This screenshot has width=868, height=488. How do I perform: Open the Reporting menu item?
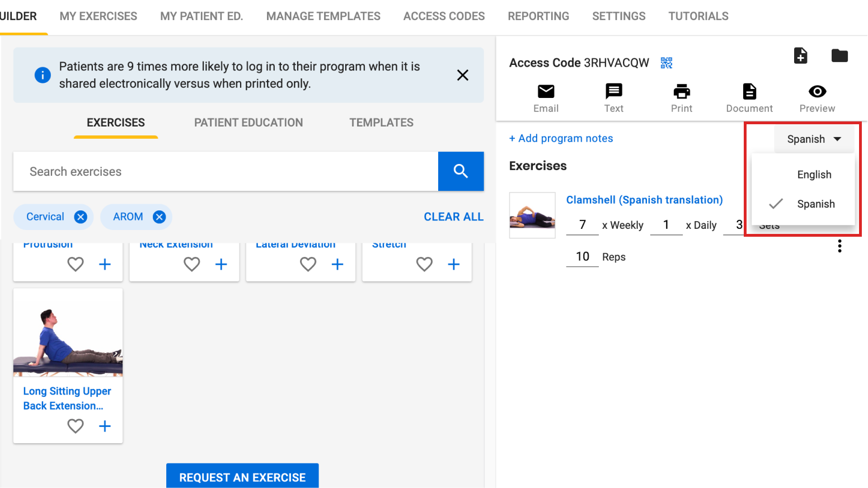[538, 16]
